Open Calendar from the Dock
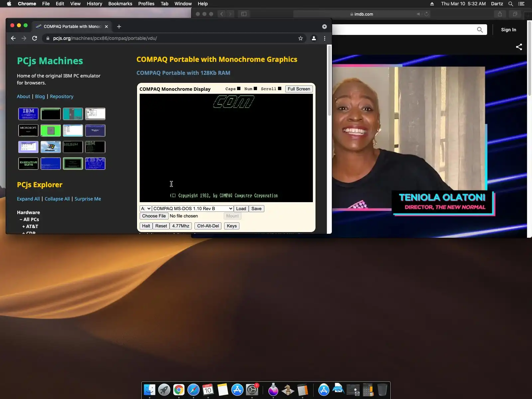This screenshot has height=399, width=532. click(208, 390)
